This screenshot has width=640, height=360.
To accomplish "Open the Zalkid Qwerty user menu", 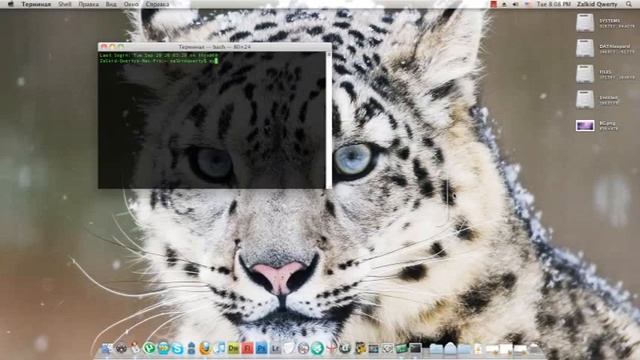I will (597, 4).
